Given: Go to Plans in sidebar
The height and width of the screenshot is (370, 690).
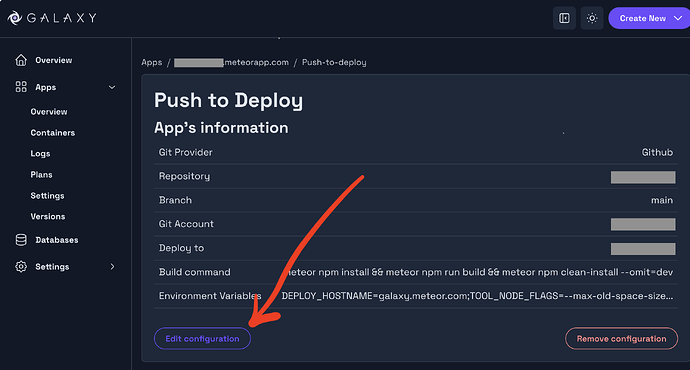Looking at the screenshot, I should 41,175.
